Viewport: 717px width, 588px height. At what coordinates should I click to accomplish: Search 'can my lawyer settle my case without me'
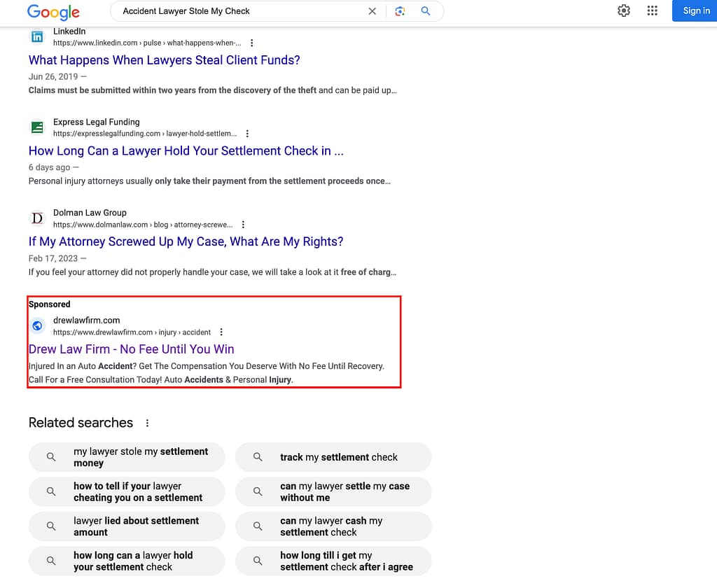333,491
